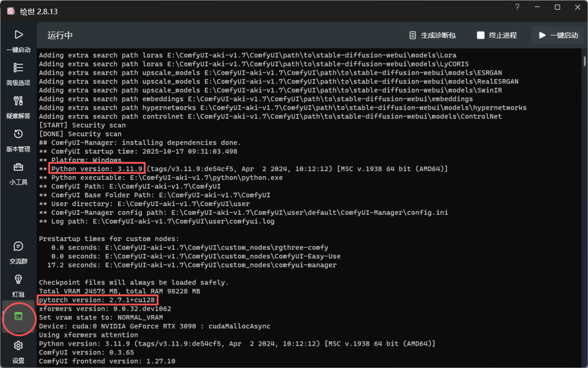Click the 'pytorch version: 2.7.1+cu128' log line

tap(97, 300)
